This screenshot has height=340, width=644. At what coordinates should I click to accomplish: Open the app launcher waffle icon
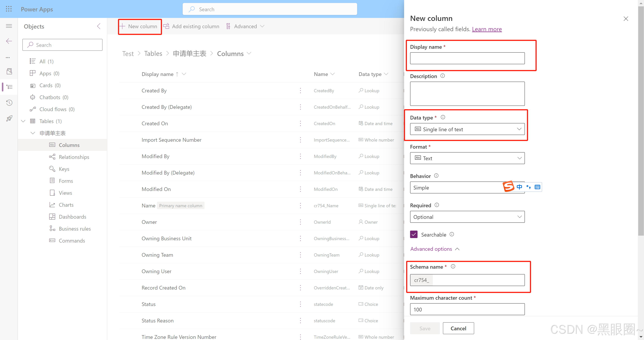[x=9, y=9]
